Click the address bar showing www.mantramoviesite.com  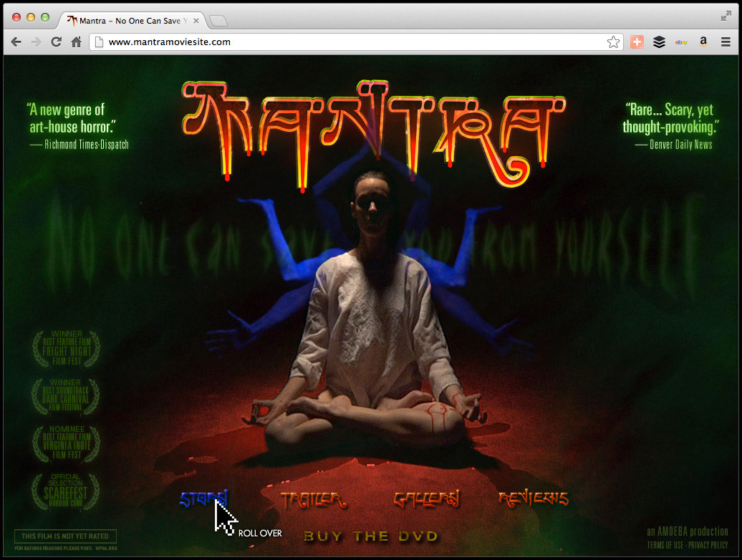(355, 42)
